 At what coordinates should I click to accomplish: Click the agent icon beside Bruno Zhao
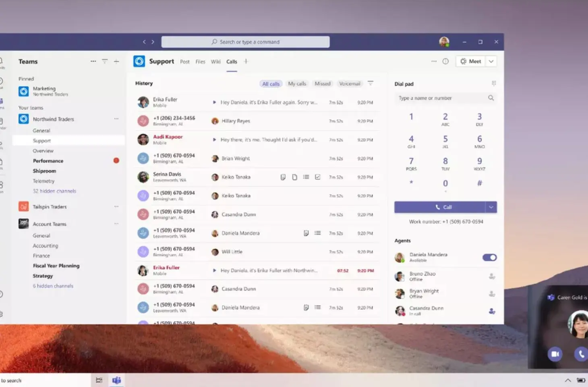492,277
